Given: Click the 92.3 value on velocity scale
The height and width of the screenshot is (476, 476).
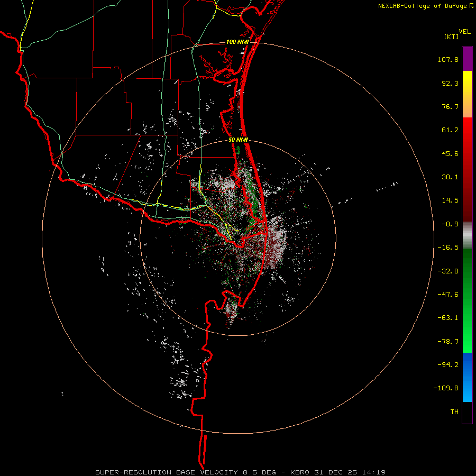Looking at the screenshot, I should click(450, 83).
